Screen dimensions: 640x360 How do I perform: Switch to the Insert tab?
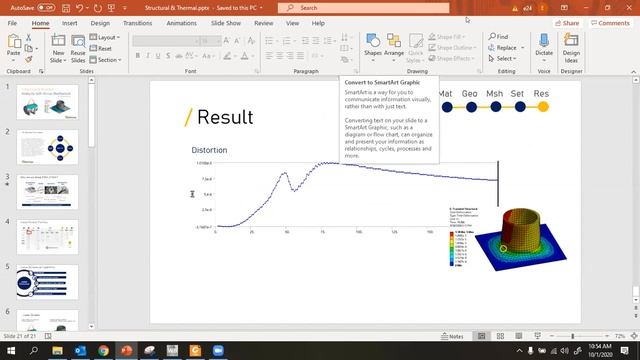click(x=69, y=23)
